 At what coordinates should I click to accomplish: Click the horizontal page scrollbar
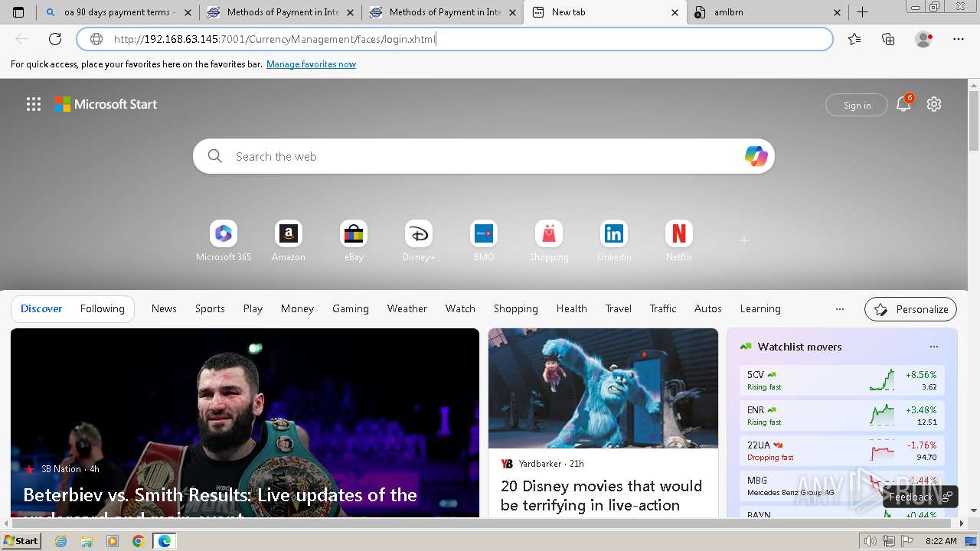tap(483, 523)
